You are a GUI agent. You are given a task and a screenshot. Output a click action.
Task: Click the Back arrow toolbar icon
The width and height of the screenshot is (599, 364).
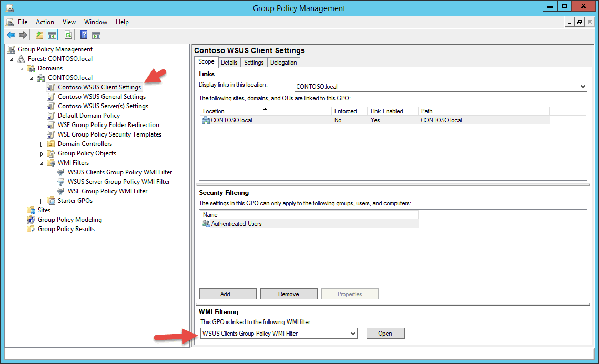(x=11, y=35)
